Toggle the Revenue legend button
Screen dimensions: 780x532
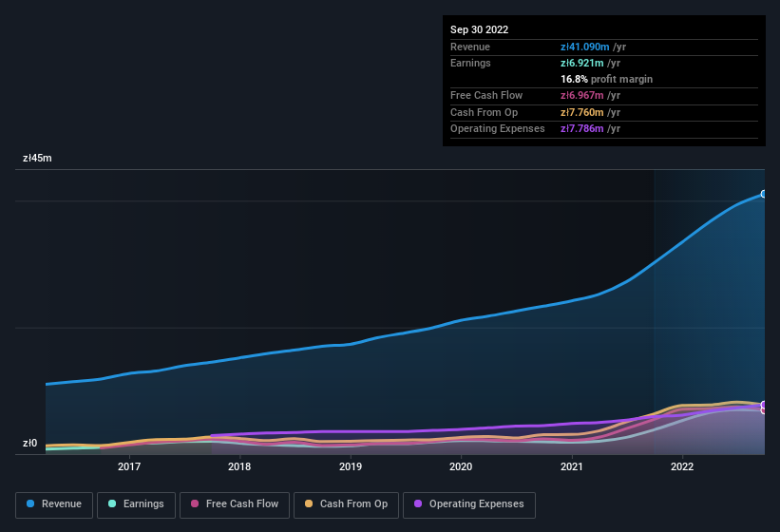[54, 504]
